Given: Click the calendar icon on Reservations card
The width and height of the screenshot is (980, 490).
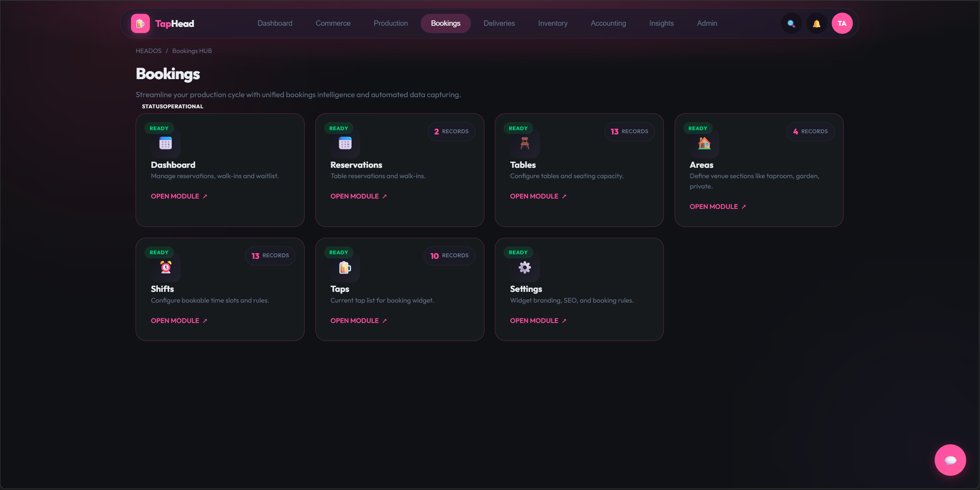Looking at the screenshot, I should click(344, 144).
